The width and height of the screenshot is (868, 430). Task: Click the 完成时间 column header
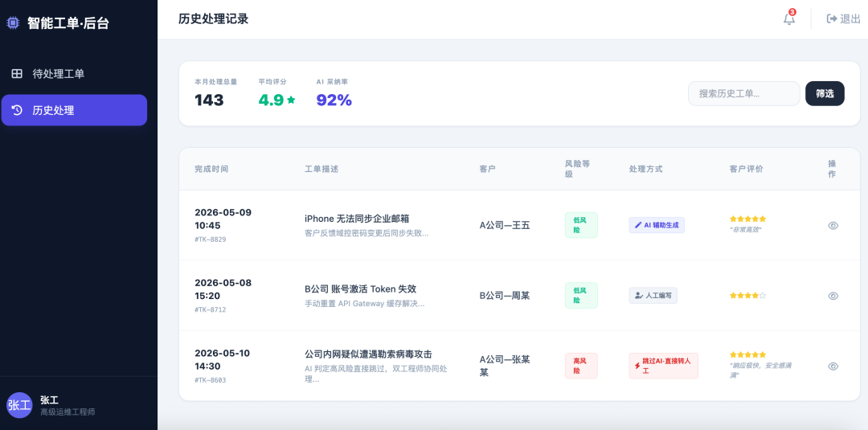(211, 169)
